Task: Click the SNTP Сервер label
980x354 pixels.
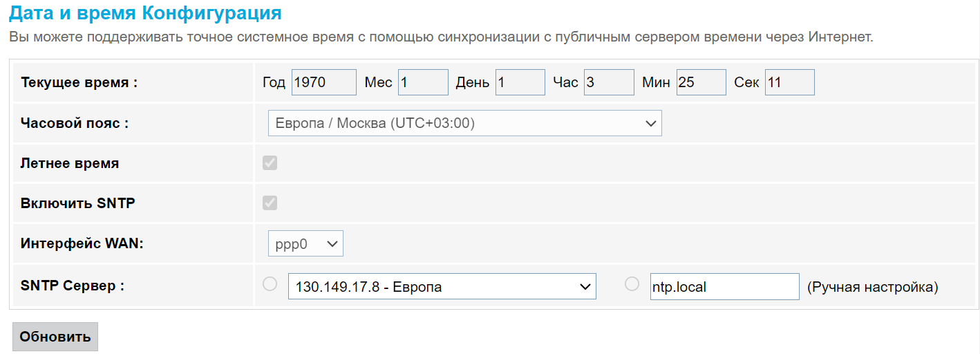Action: coord(73,286)
